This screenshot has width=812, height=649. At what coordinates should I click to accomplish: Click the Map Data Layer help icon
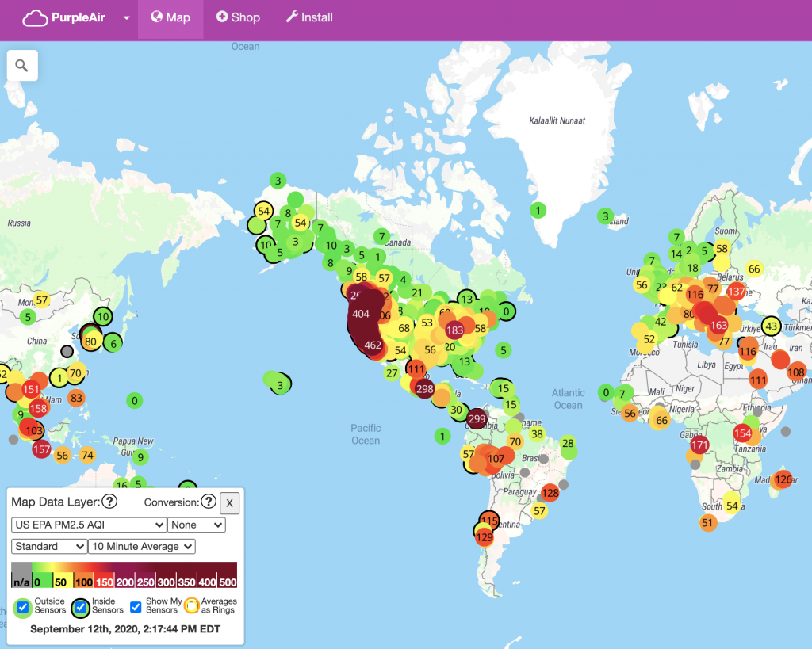[109, 502]
